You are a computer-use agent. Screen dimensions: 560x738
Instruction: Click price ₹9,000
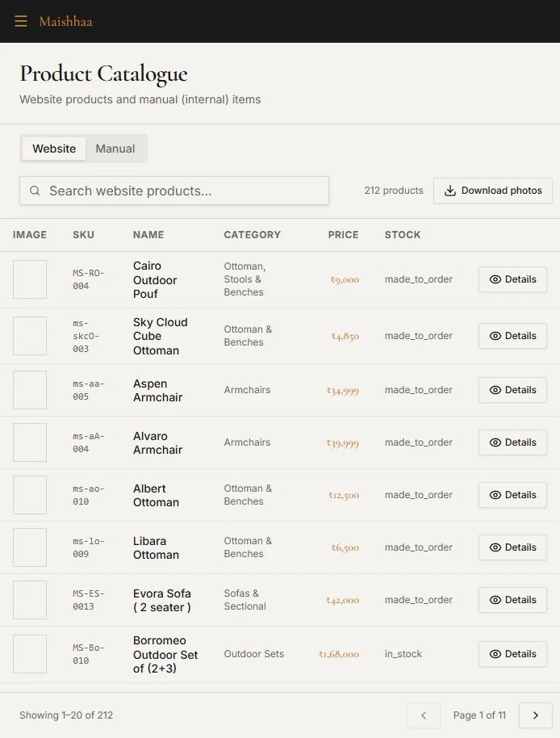pyautogui.click(x=345, y=279)
